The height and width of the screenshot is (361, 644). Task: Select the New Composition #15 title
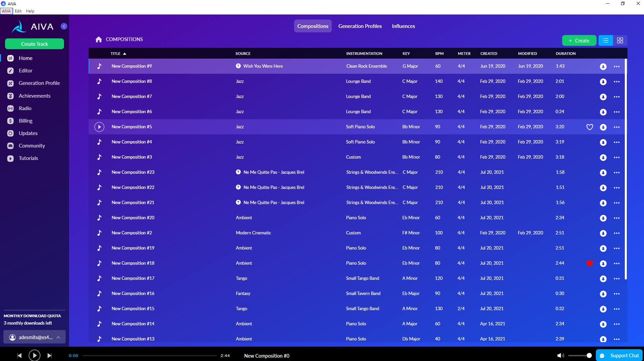click(133, 309)
